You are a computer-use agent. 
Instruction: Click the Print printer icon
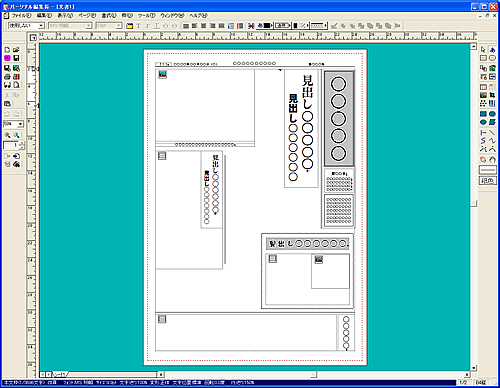click(7, 77)
